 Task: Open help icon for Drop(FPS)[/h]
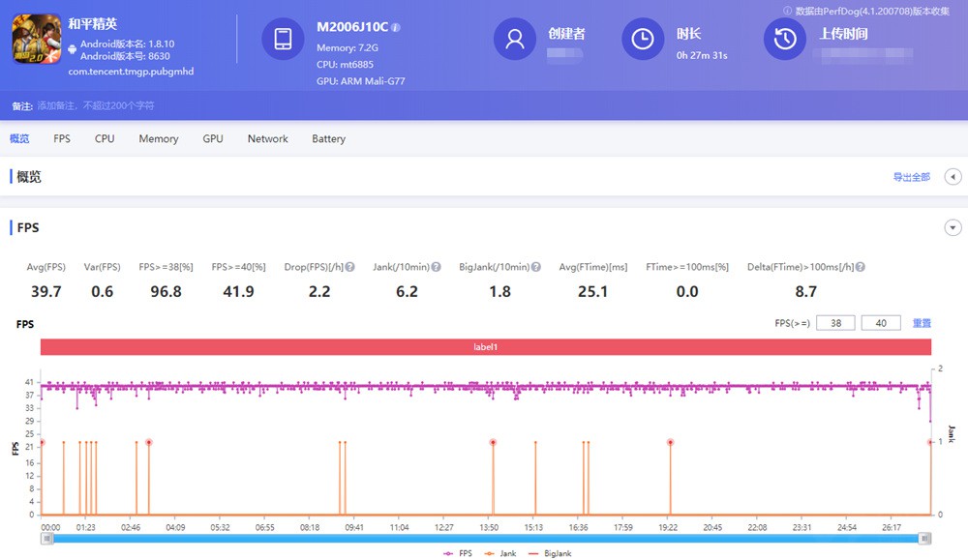click(350, 267)
